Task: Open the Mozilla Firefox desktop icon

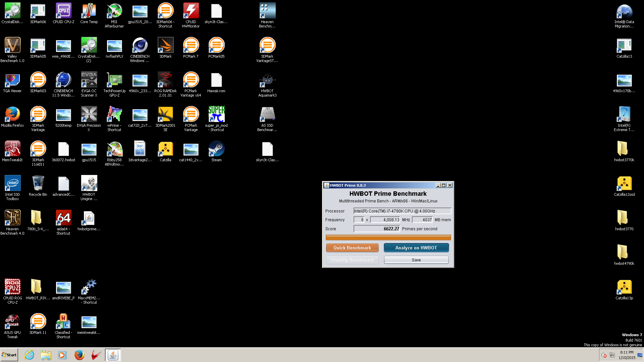Action: click(x=12, y=117)
